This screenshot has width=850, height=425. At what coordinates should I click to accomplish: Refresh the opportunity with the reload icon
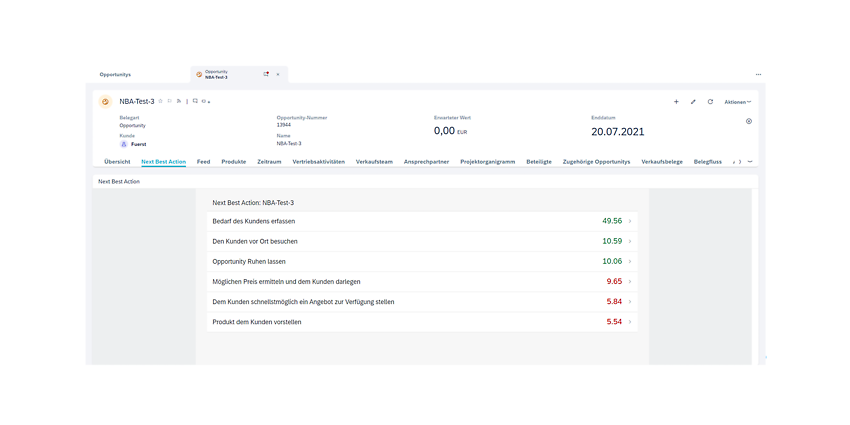point(710,101)
